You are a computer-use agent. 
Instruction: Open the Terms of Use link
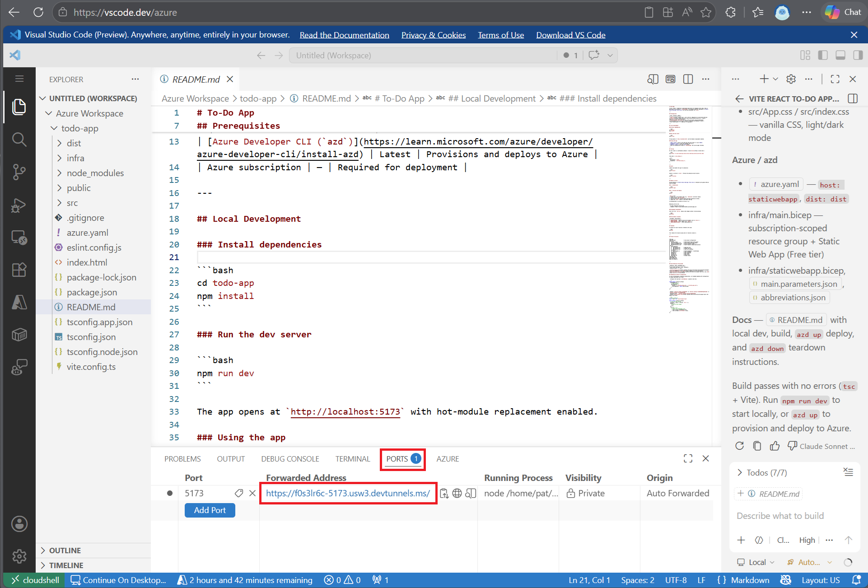point(501,35)
